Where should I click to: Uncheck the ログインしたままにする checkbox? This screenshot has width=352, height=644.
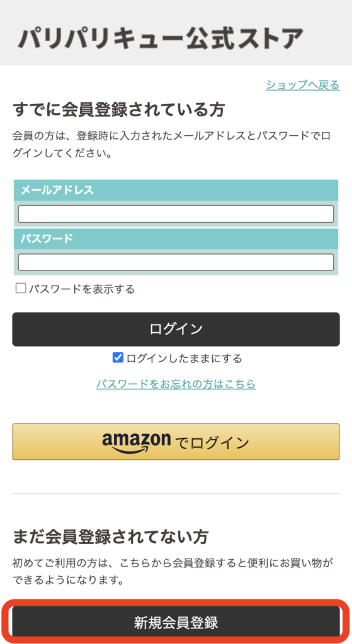pos(118,358)
